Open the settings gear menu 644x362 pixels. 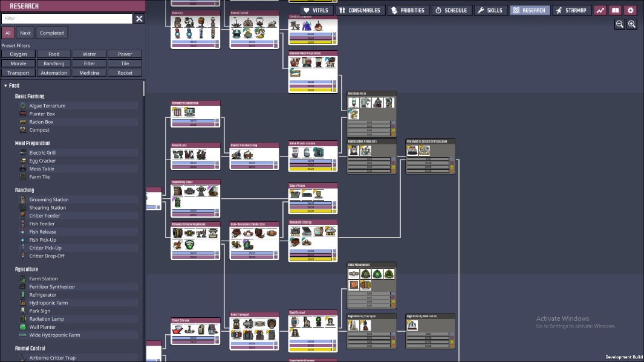point(631,10)
